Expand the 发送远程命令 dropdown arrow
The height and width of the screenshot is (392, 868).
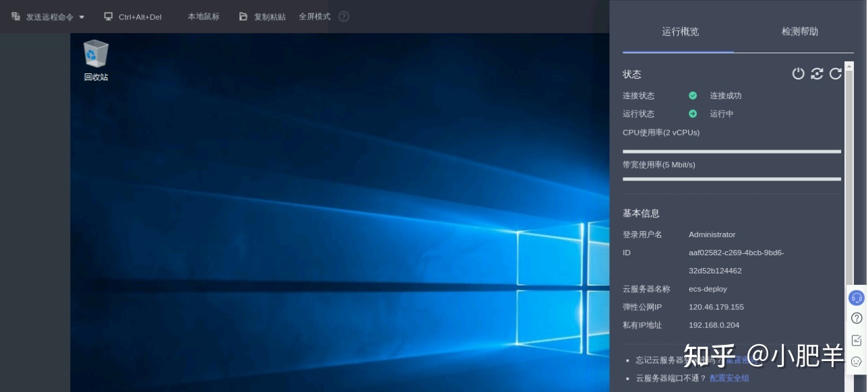tap(81, 16)
